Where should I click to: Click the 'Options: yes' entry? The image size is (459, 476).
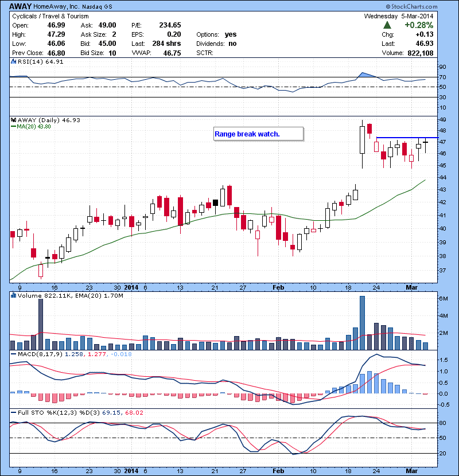[x=216, y=34]
